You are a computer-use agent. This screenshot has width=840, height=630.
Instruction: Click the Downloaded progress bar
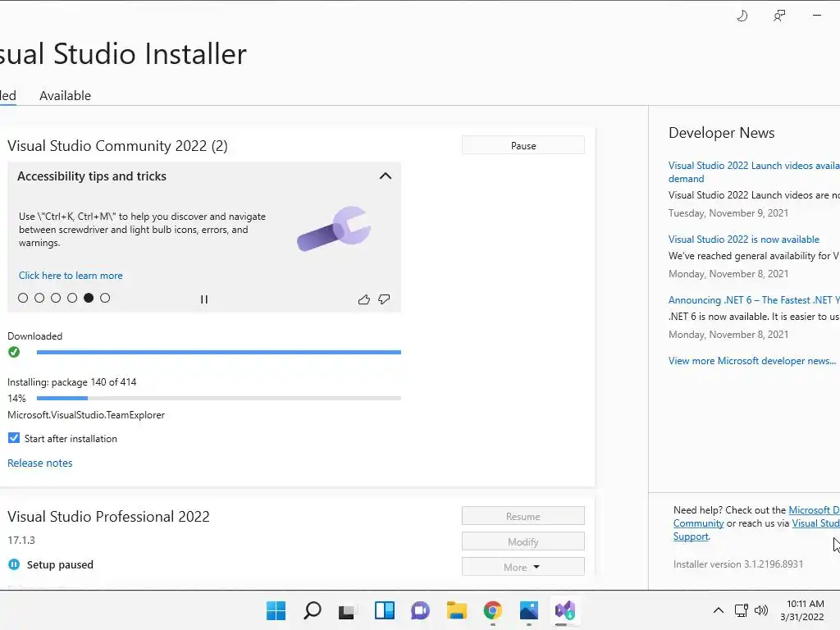click(x=218, y=352)
